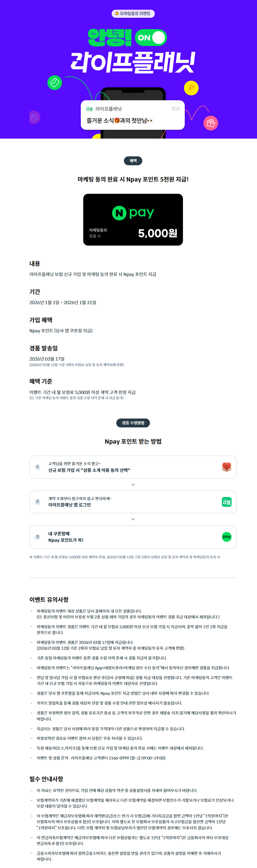
Task: Click the step 3 number badge
Action: click(37, 537)
